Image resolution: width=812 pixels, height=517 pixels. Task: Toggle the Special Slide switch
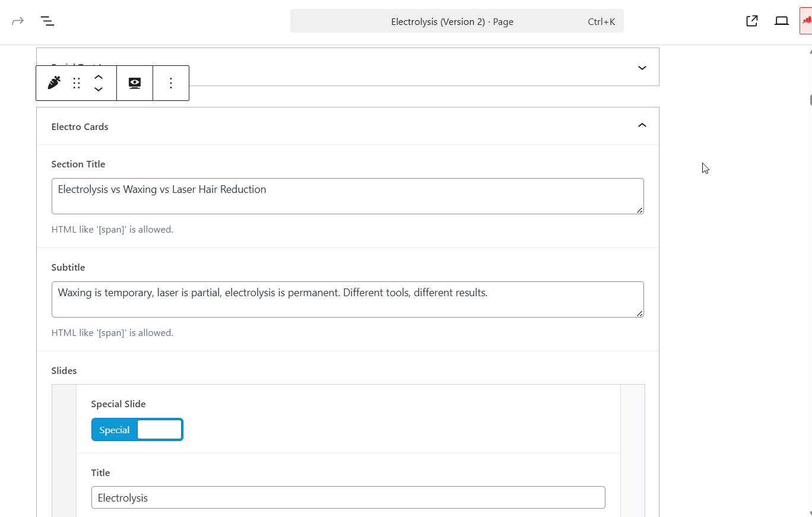pos(137,430)
